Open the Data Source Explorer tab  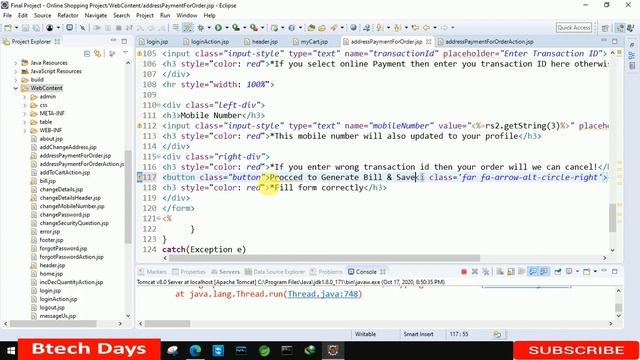(275, 272)
